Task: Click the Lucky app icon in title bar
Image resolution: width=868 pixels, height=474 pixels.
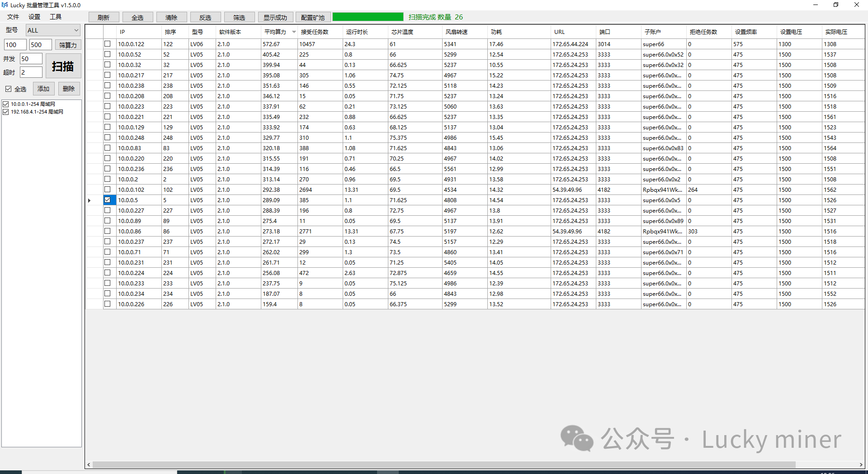Action: (x=5, y=5)
